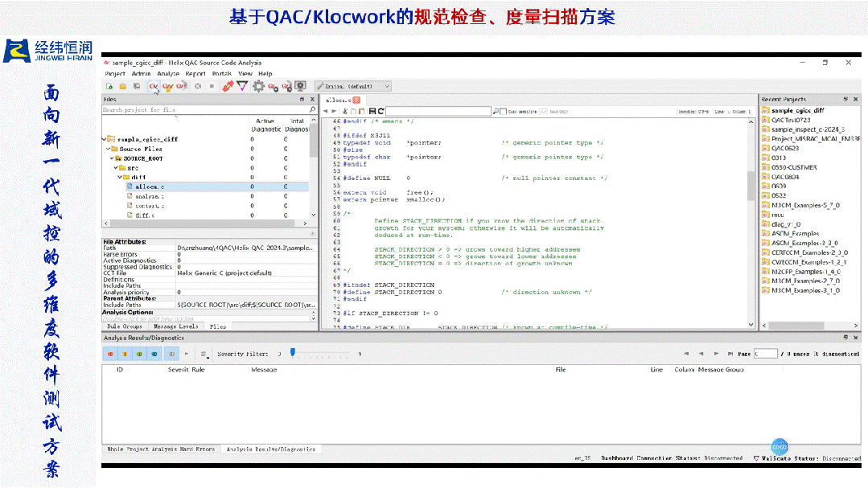The height and width of the screenshot is (488, 868).
Task: Click the red sync tool icon
Action: coord(228,86)
